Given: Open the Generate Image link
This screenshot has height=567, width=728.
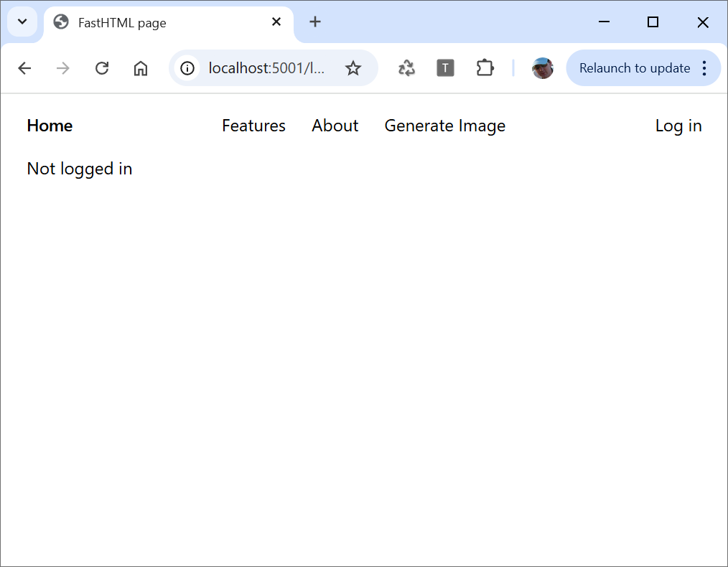Looking at the screenshot, I should tap(444, 126).
